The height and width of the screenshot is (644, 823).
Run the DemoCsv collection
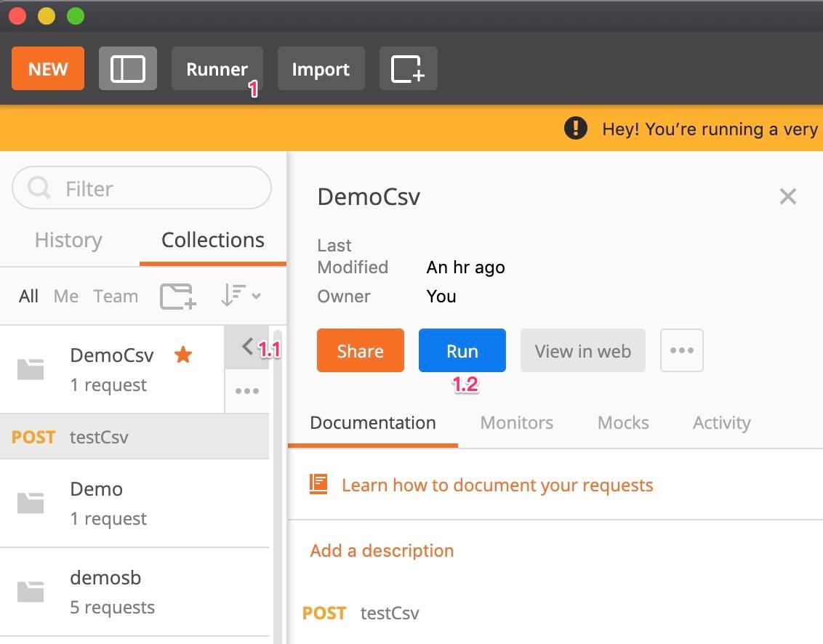(462, 350)
